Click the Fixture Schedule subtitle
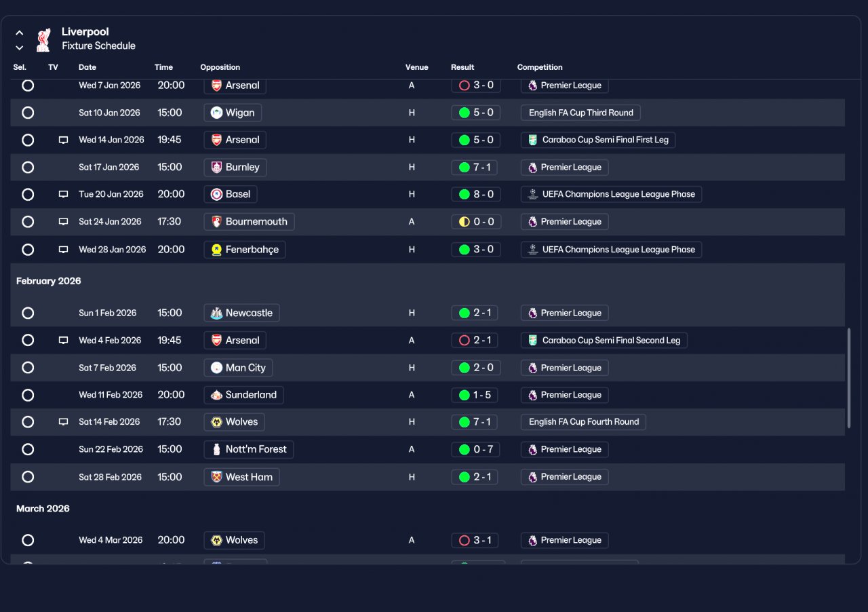 [98, 45]
